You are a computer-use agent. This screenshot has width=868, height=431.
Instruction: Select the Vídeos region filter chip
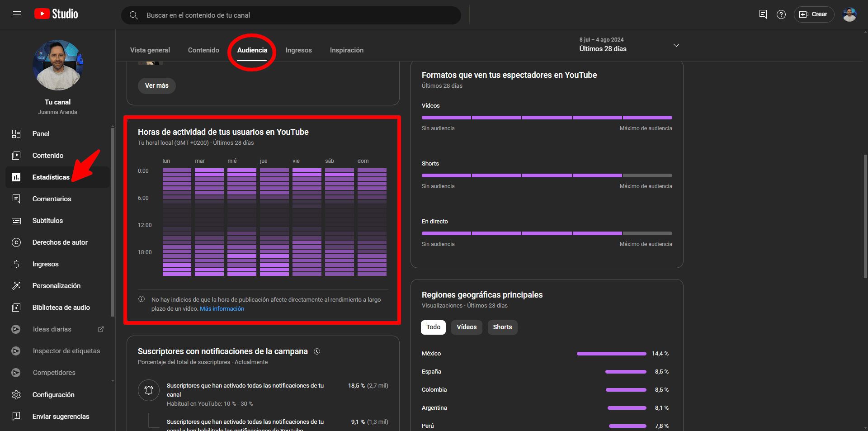point(467,327)
